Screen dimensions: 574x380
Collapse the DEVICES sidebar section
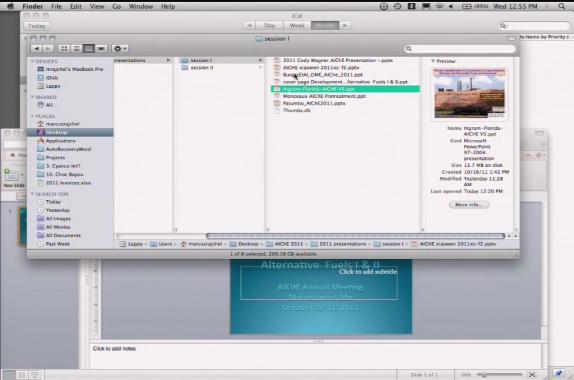(x=33, y=61)
